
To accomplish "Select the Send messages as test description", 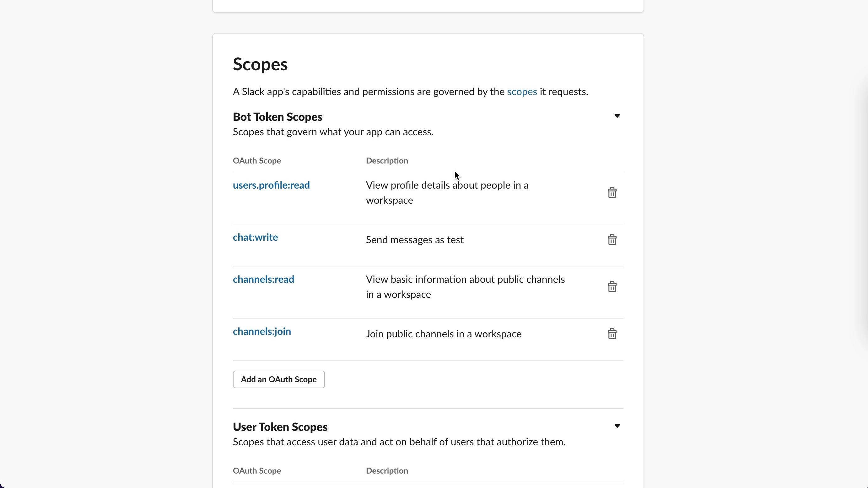I will pyautogui.click(x=414, y=239).
